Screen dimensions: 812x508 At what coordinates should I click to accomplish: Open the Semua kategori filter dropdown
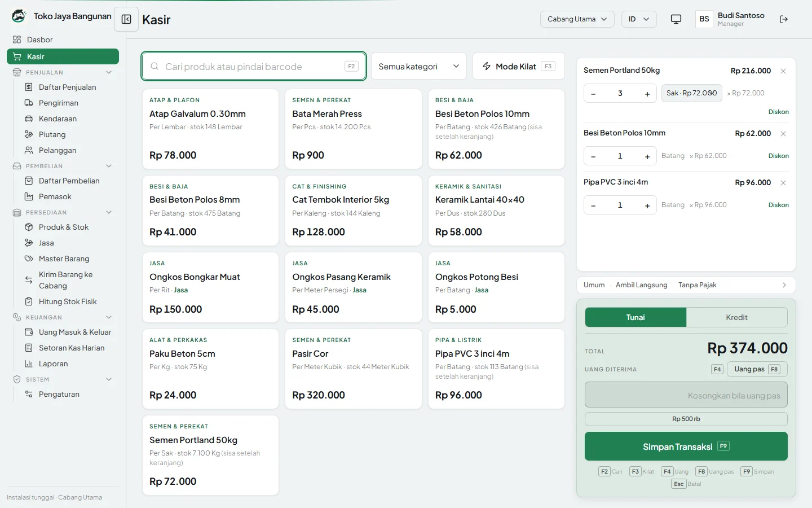point(419,67)
